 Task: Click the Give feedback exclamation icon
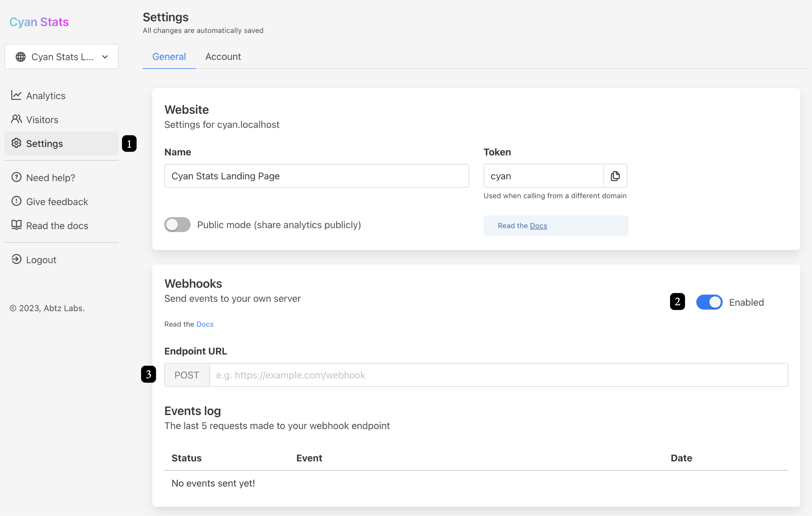16,201
